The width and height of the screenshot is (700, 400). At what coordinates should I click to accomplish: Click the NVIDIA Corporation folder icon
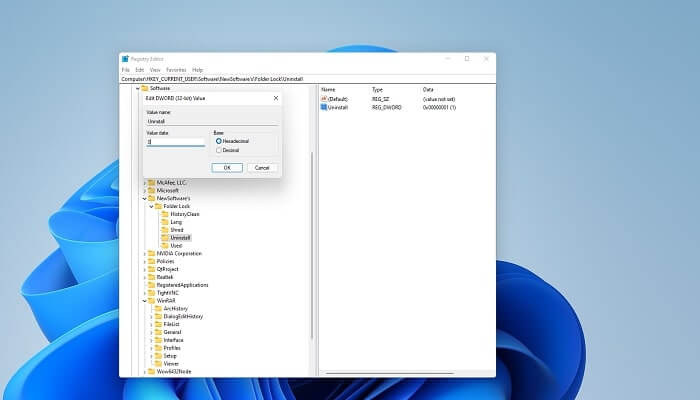pyautogui.click(x=152, y=253)
